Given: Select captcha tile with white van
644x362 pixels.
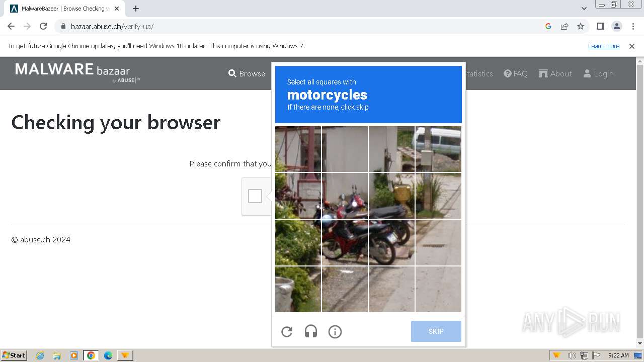Looking at the screenshot, I should tap(438, 149).
